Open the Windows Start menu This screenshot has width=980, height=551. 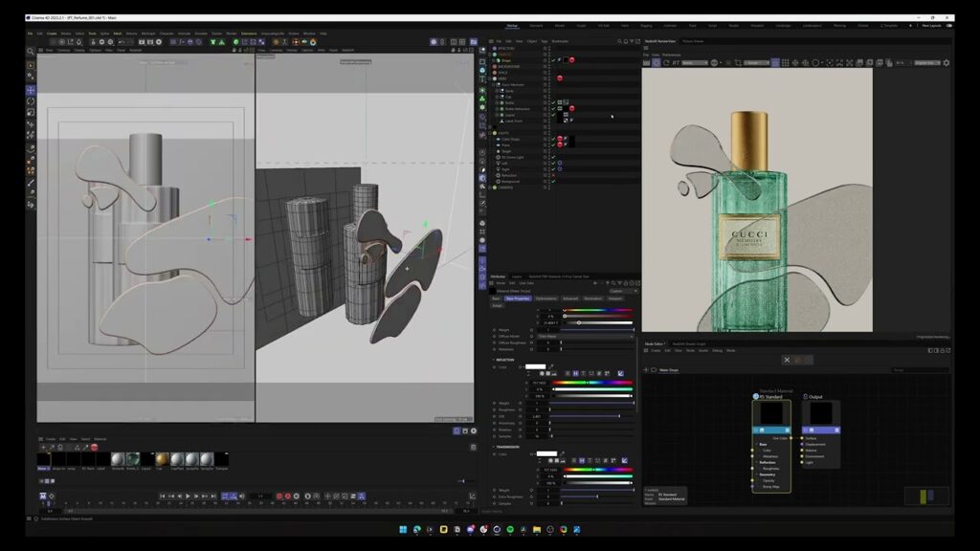(x=403, y=529)
